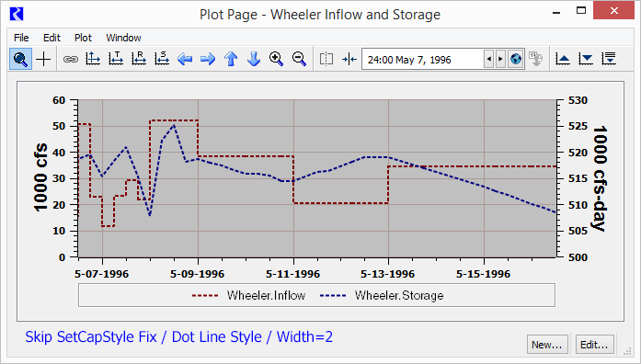Screen dimensions: 641x364
Task: Click the date field showing May 7, 1996
Action: pyautogui.click(x=423, y=60)
